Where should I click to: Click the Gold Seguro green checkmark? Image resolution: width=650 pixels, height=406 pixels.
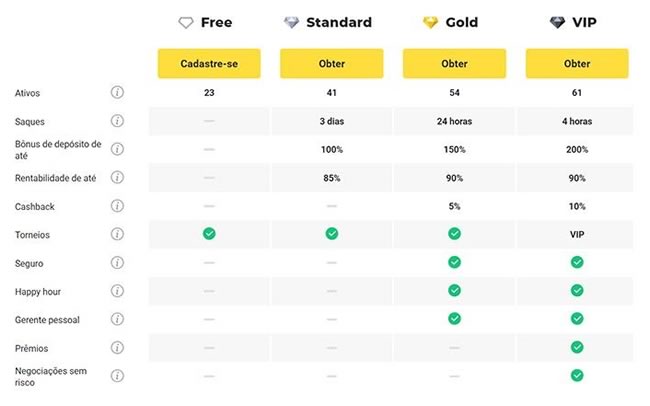[x=454, y=263]
